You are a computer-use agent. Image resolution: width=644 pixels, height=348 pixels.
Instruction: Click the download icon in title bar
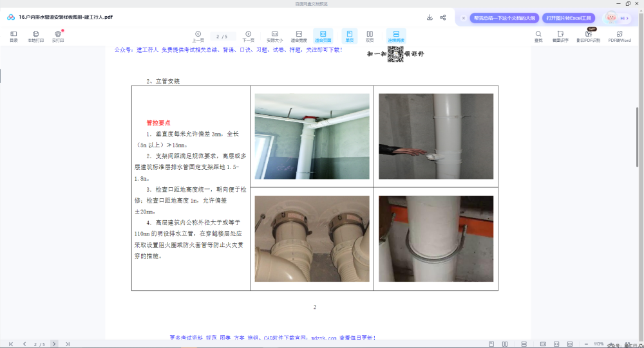coord(430,17)
